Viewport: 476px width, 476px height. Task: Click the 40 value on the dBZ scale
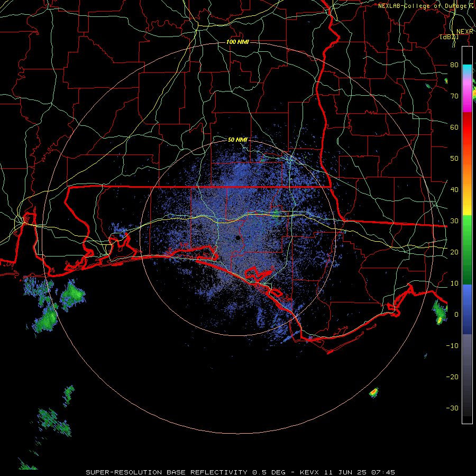(x=454, y=190)
